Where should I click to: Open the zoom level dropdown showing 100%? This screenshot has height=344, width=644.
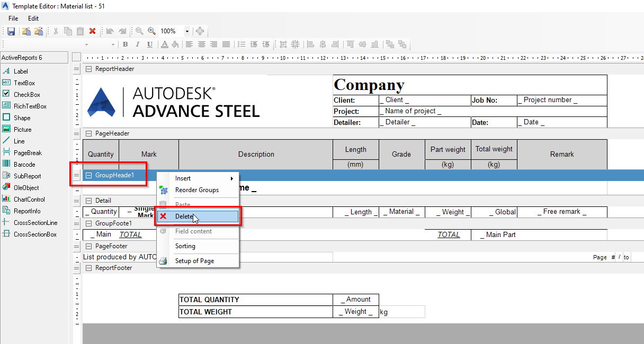(x=187, y=31)
